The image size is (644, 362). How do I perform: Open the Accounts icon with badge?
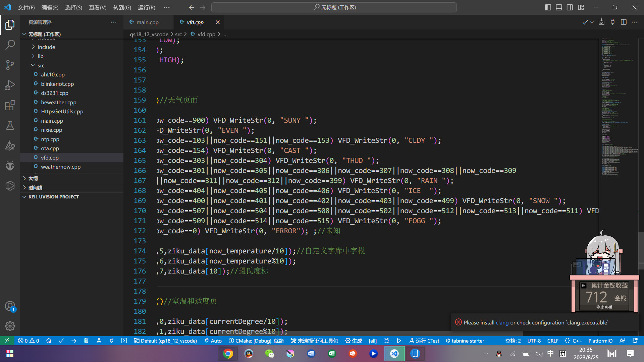10,306
